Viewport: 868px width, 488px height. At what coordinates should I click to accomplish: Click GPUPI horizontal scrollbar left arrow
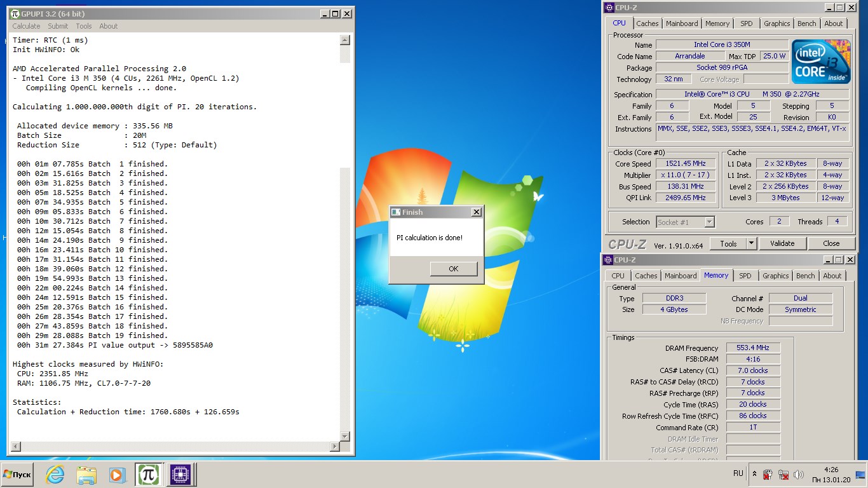point(15,447)
